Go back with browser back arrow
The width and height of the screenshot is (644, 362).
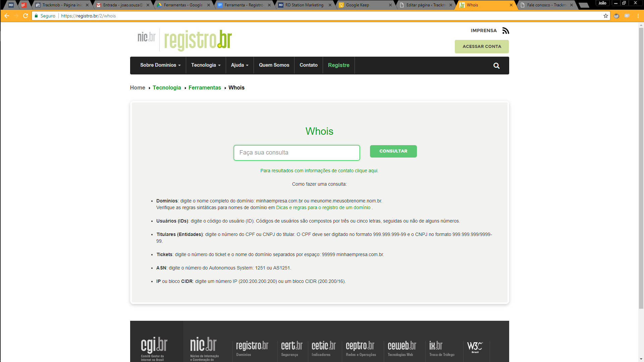pyautogui.click(x=7, y=16)
